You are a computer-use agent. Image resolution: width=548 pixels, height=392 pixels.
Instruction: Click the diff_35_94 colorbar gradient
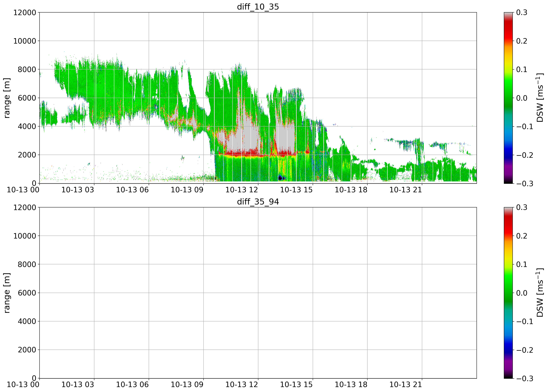coord(508,293)
